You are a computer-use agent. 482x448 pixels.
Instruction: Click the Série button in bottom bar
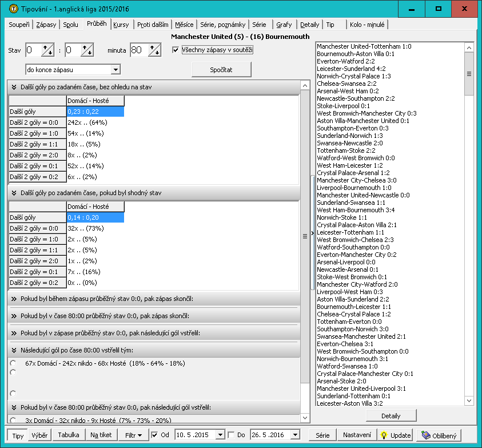point(322,435)
